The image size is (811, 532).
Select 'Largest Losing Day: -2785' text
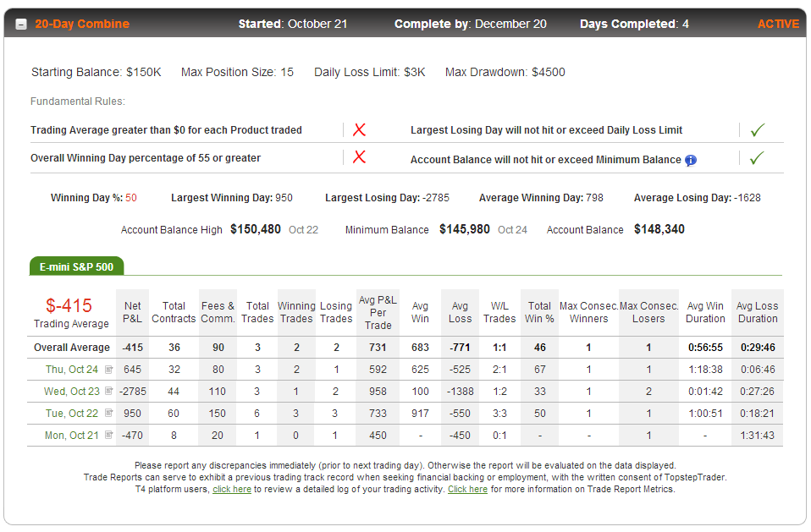pos(387,198)
